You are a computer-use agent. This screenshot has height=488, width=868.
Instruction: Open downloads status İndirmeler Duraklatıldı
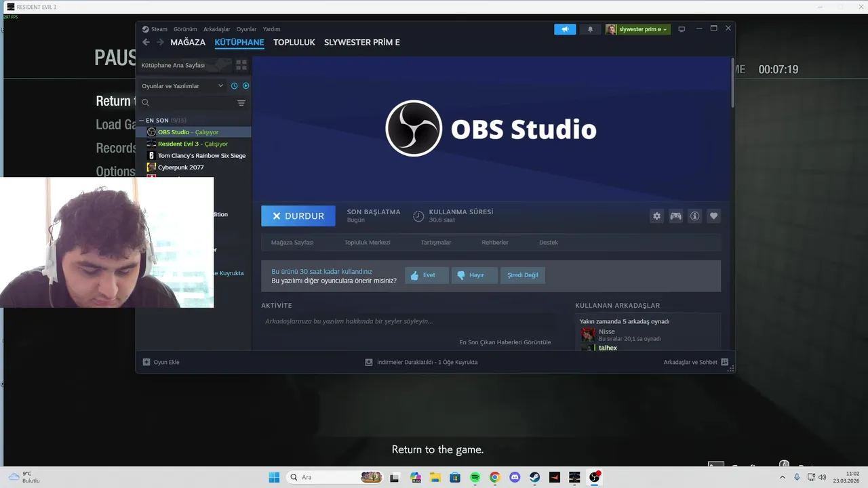pyautogui.click(x=421, y=362)
